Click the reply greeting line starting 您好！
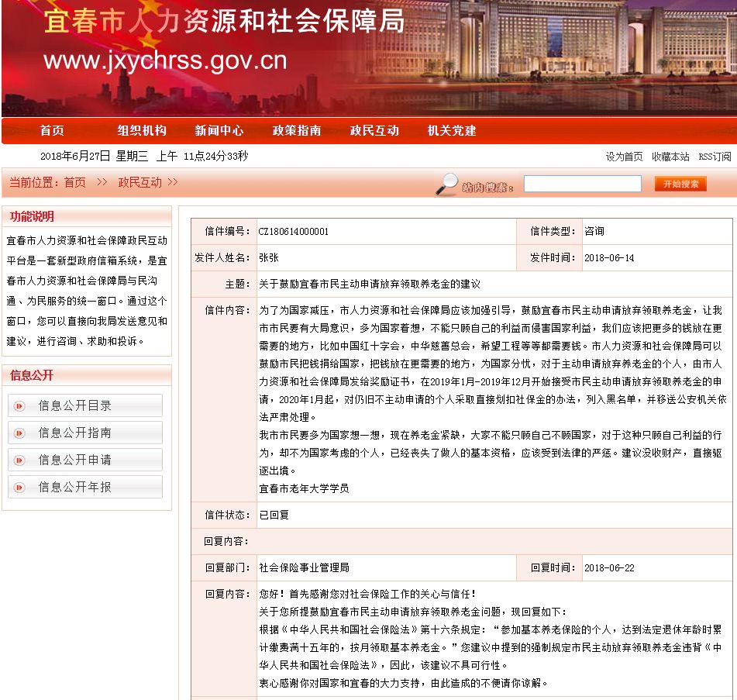This screenshot has width=737, height=700. pos(367,594)
